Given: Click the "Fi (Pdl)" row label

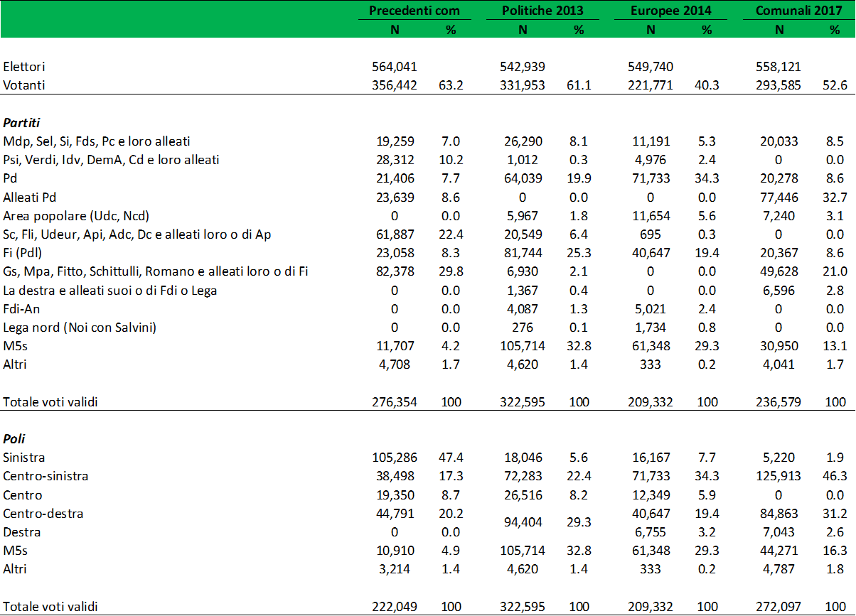Looking at the screenshot, I should 22,252.
